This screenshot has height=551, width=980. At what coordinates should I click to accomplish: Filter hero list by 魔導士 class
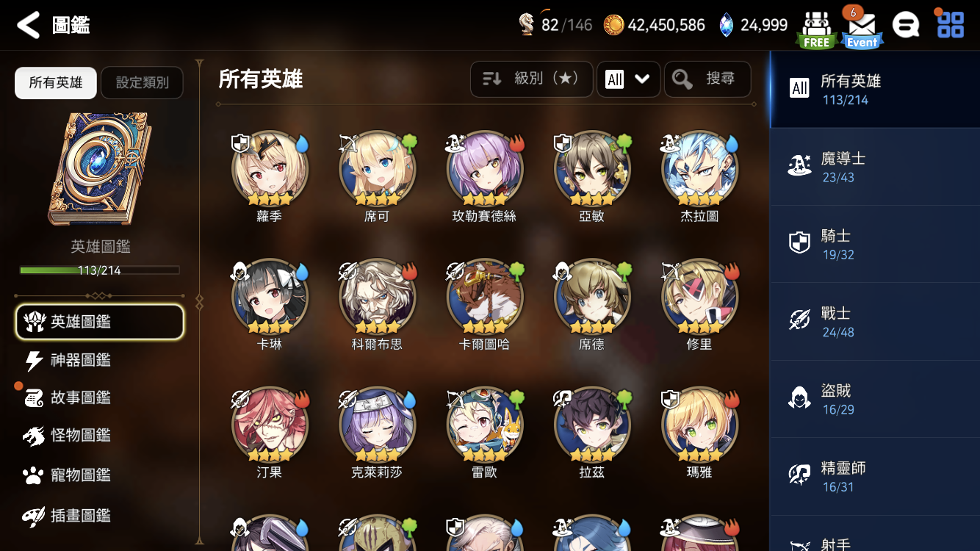(x=875, y=167)
